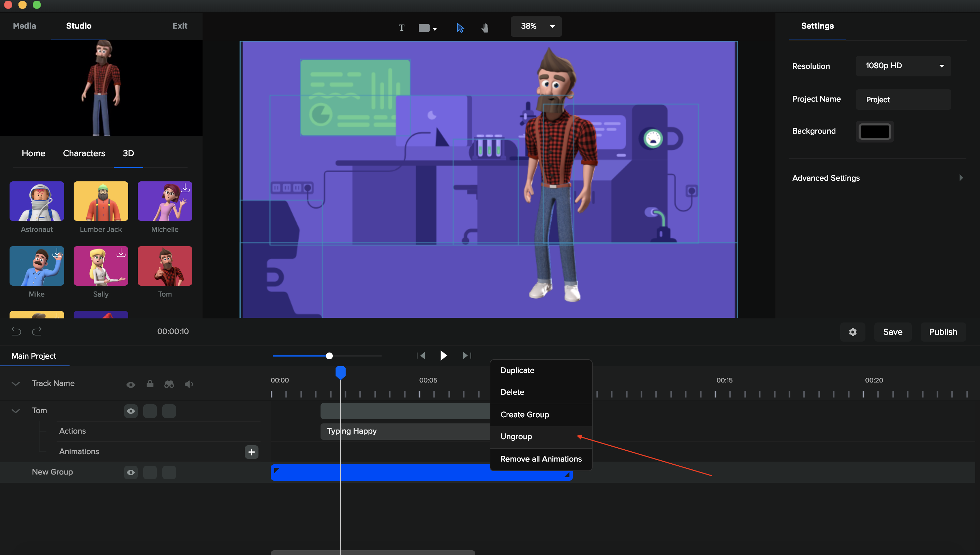The height and width of the screenshot is (555, 980).
Task: Download the Mike character
Action: (57, 253)
